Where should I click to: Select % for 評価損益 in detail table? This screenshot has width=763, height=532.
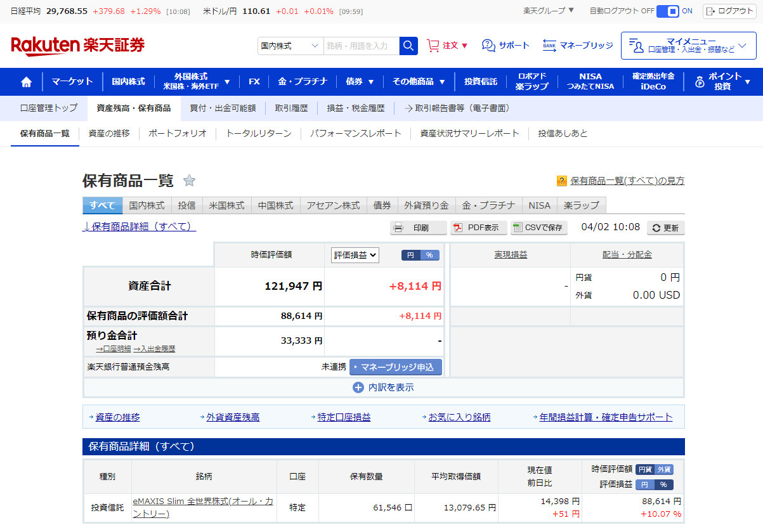(x=664, y=484)
